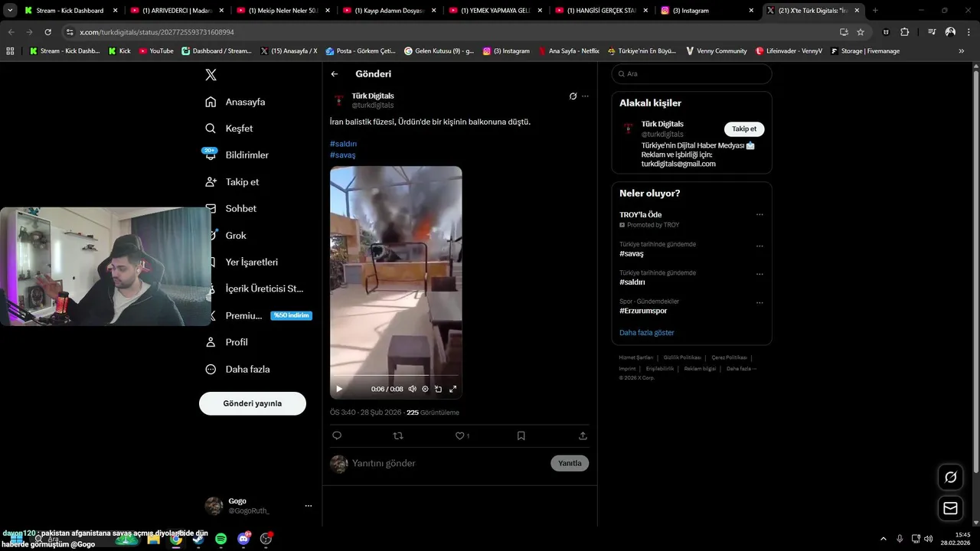Open Steam from the taskbar
The width and height of the screenshot is (980, 551).
tap(198, 539)
